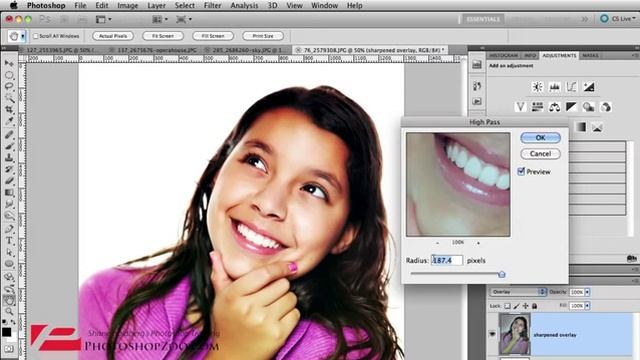Add a Color Balance adjustment
Viewport: 640px width, 360px height.
554,107
